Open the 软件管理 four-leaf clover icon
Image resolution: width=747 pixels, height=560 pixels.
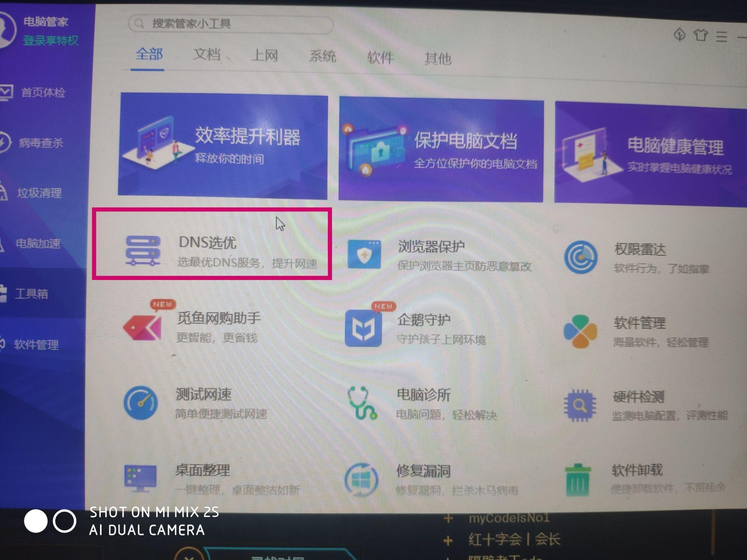point(580,332)
